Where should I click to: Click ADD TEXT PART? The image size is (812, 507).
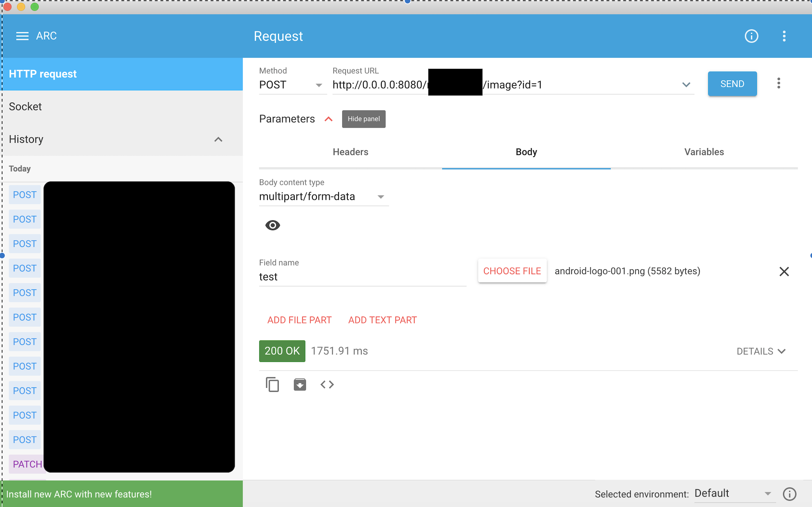pos(382,320)
